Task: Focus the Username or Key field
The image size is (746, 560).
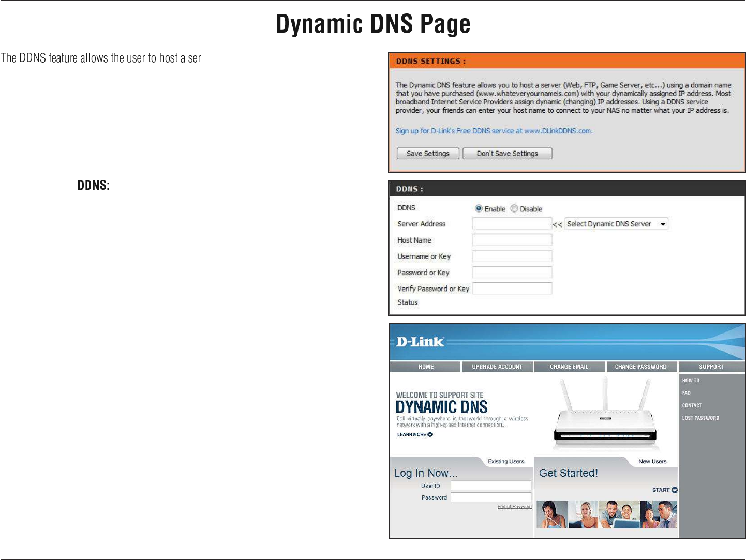Action: [x=512, y=256]
